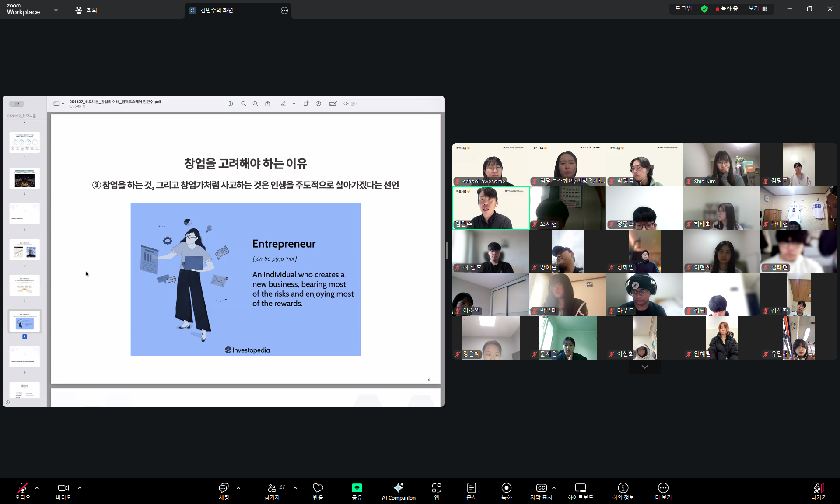Click the shared screen options ellipsis
Screen dimensions: 840x504
[x=284, y=10]
